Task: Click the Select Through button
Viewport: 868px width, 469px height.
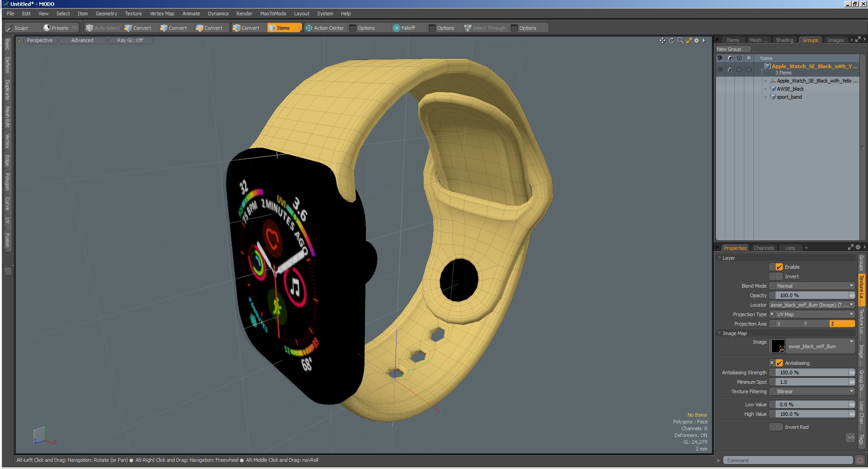Action: pos(485,28)
